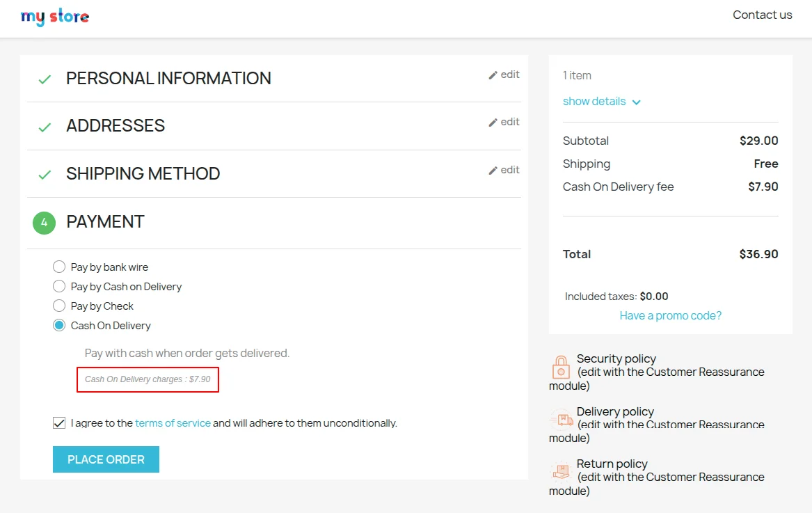Image resolution: width=812 pixels, height=513 pixels.
Task: Click the Return policy title text
Action: pos(612,464)
